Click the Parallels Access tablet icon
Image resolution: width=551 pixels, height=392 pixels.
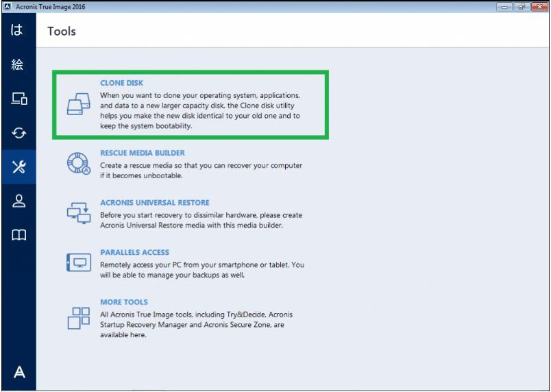click(x=79, y=262)
